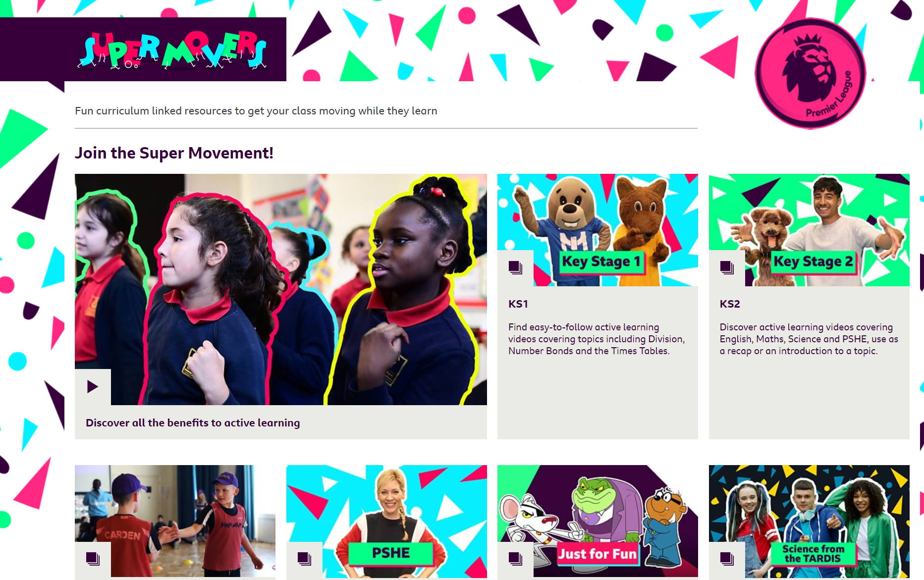
Task: Click collection icon on Just for Fun card
Action: (x=515, y=559)
